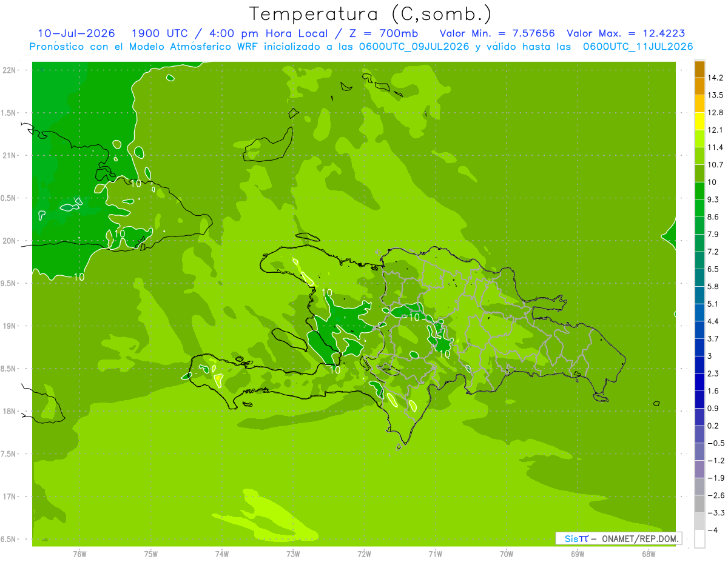
Task: Click the "13.5" color scale label
Action: click(715, 95)
